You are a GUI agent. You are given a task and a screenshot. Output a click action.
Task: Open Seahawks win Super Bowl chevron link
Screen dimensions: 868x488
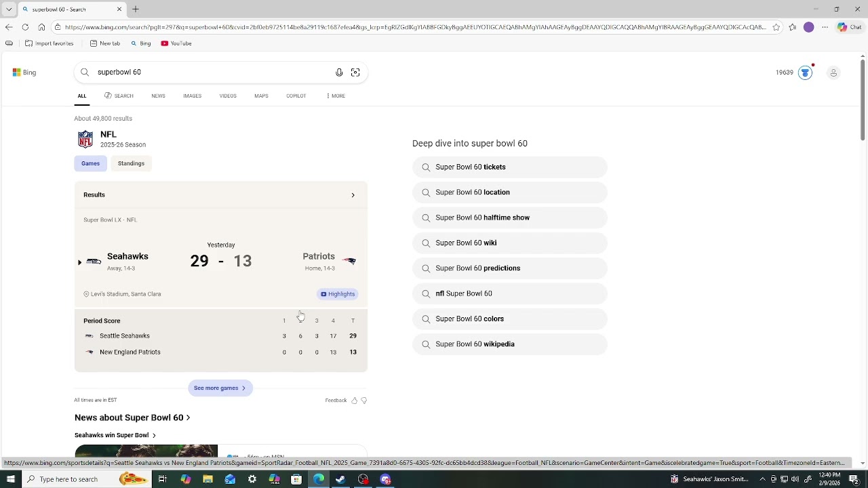154,436
